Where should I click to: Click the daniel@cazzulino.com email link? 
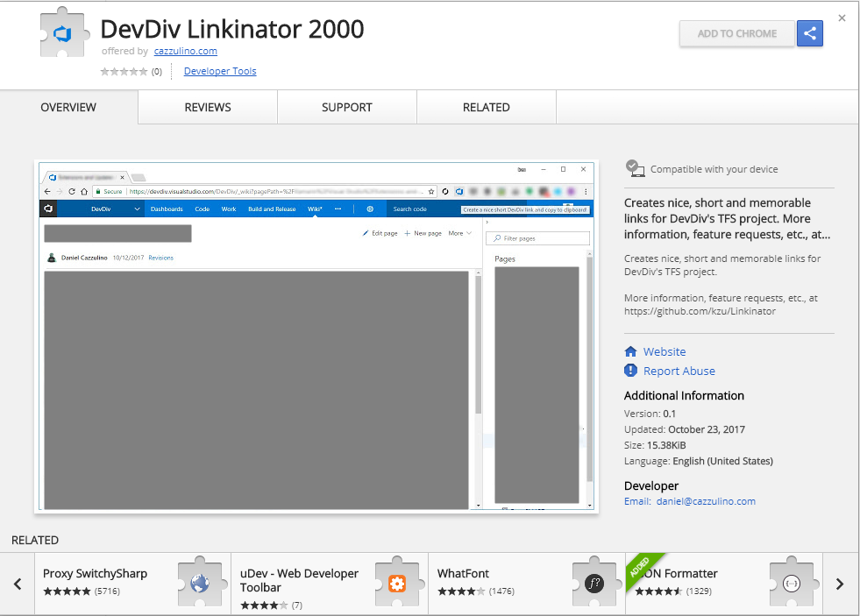[x=706, y=501]
